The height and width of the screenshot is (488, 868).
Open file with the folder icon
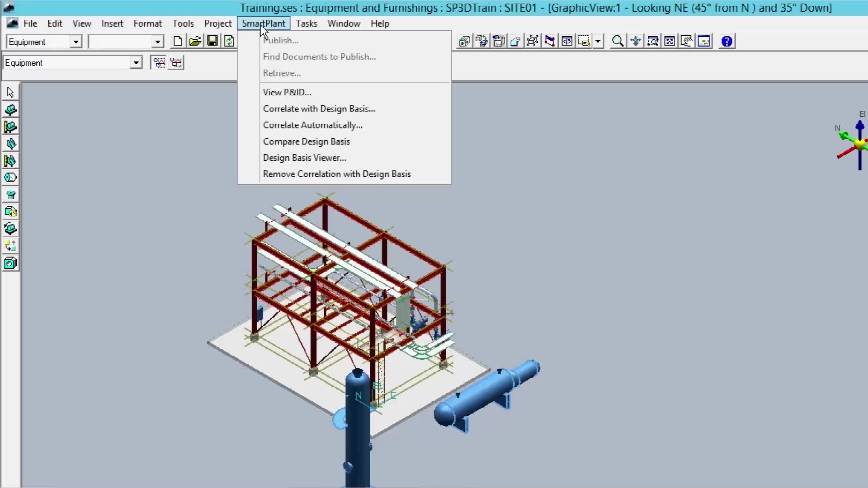point(195,42)
